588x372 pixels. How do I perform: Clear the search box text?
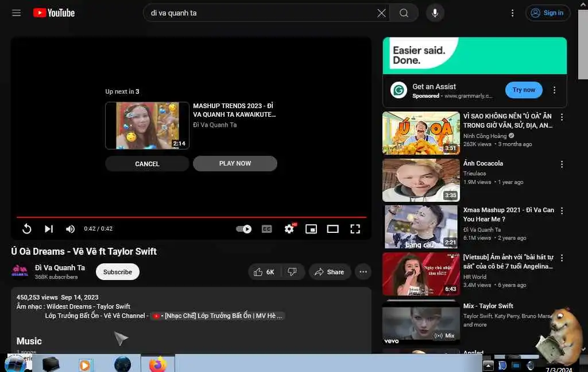(381, 13)
